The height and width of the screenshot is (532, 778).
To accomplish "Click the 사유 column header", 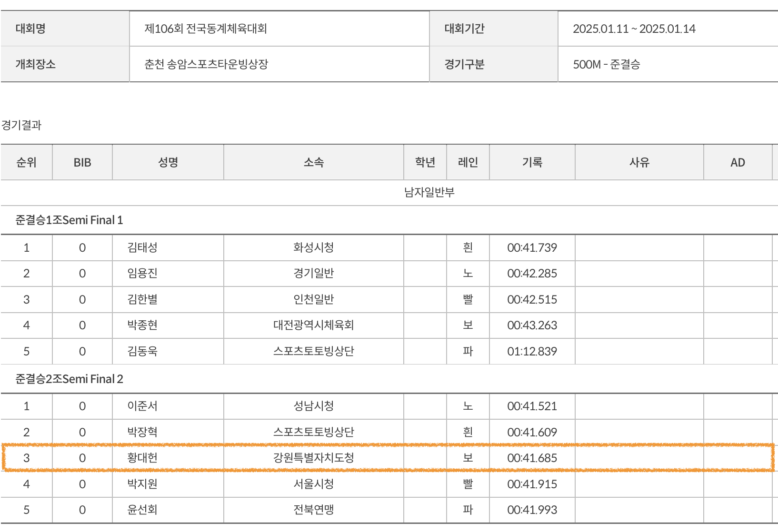I will click(x=639, y=162).
